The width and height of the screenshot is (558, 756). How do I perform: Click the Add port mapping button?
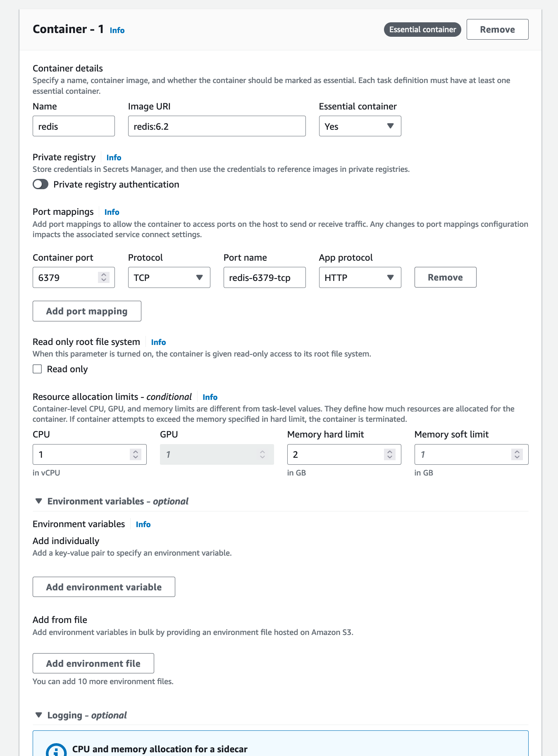pos(87,311)
